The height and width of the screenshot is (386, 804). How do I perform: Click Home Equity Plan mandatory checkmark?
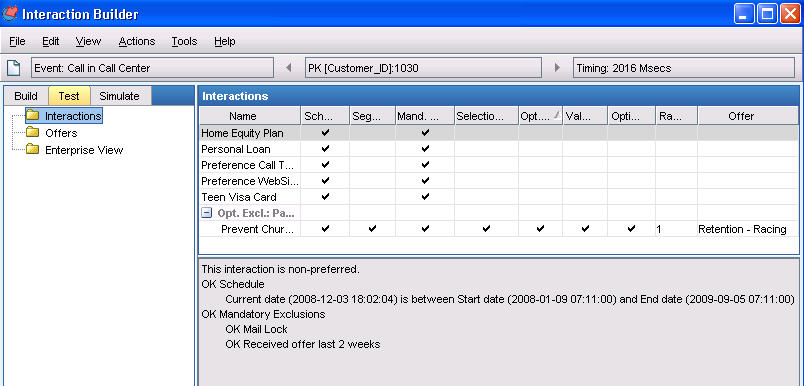click(x=425, y=133)
